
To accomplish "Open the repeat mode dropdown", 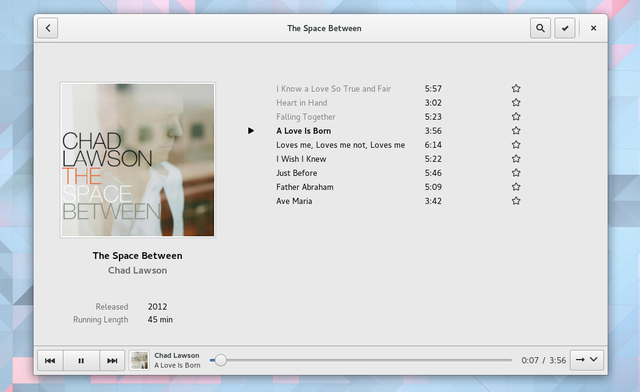I will coord(587,360).
